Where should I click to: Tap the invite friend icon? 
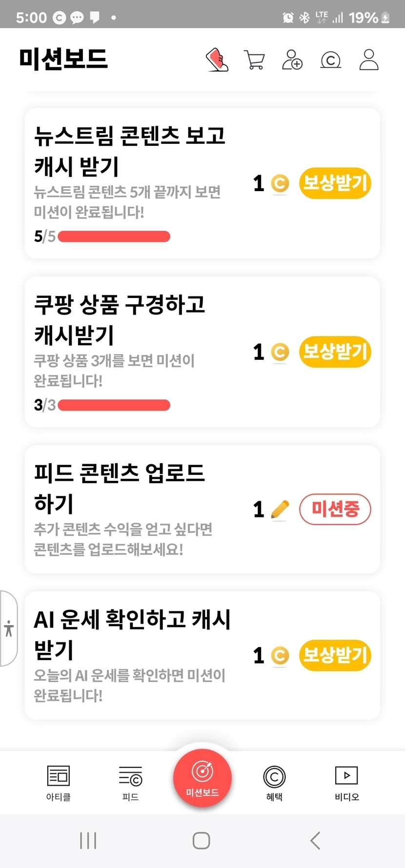[292, 60]
